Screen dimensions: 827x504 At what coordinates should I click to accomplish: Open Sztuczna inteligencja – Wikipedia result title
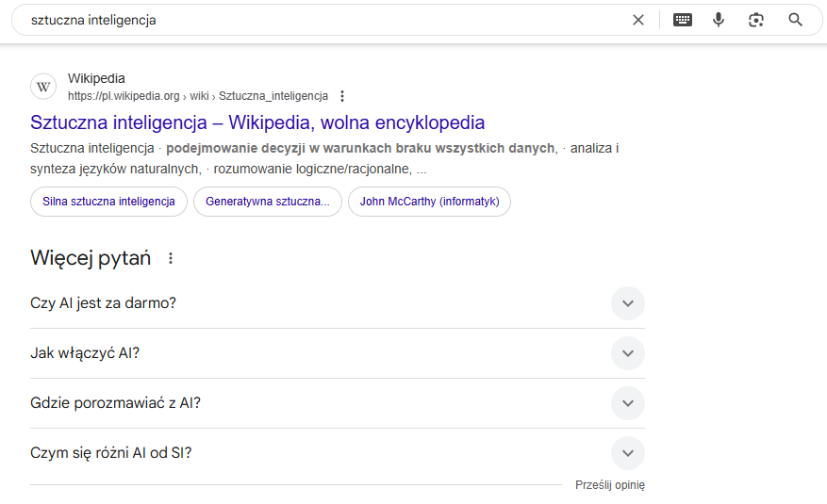(257, 122)
